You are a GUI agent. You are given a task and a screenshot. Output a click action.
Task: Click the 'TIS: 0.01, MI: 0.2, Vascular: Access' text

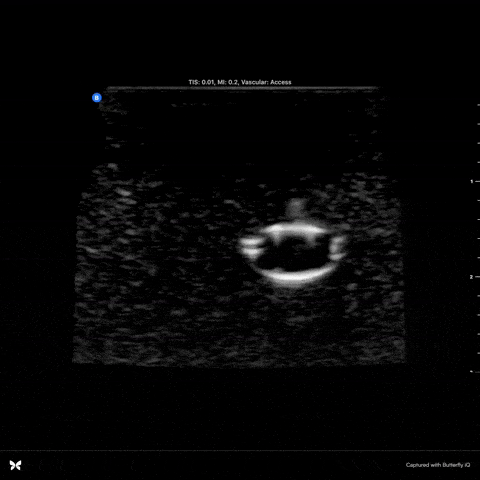tap(240, 82)
